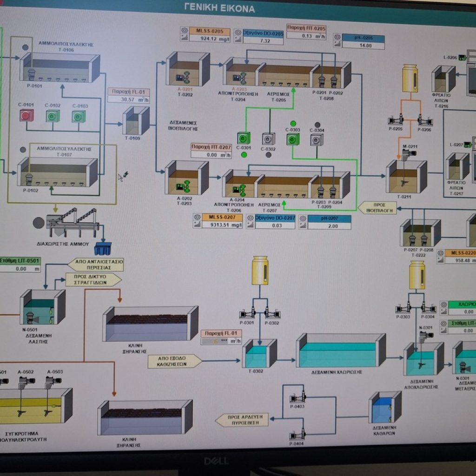Click the C-0301 green compressor icon
The width and height of the screenshot is (476, 476).
pyautogui.click(x=244, y=138)
